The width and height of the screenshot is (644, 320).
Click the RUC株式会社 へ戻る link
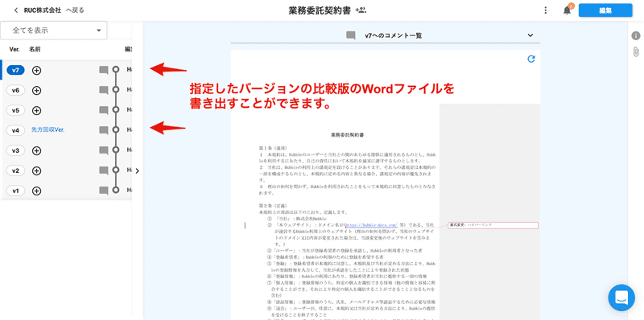54,10
